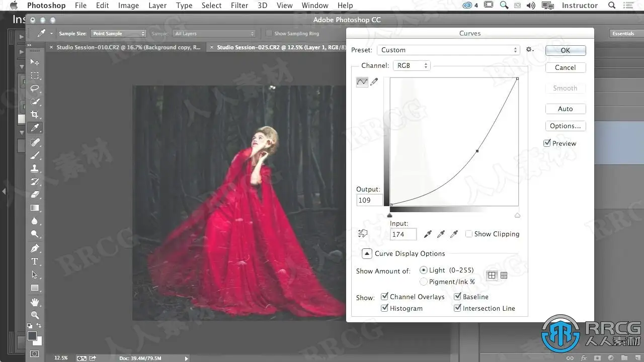Select the Zoom tool in toolbar
The image size is (644, 362).
pyautogui.click(x=35, y=315)
